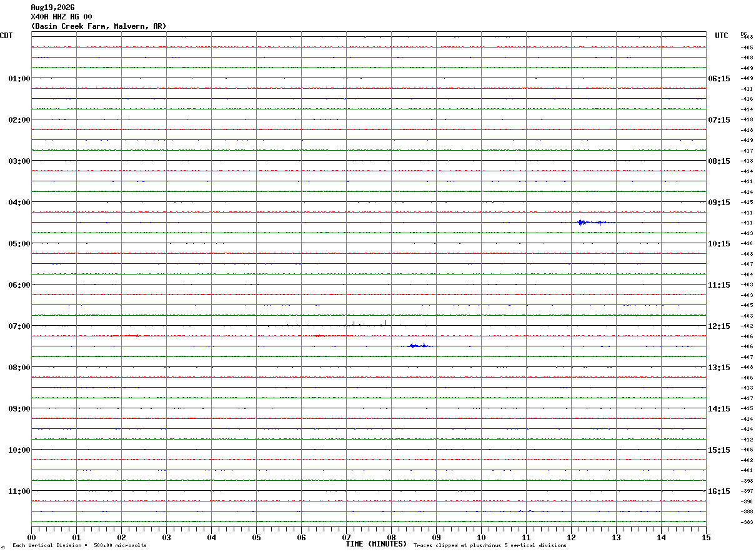Screen dimensions: 756x554
Task: Click the 07:00 CDT row label
Action: pos(19,326)
